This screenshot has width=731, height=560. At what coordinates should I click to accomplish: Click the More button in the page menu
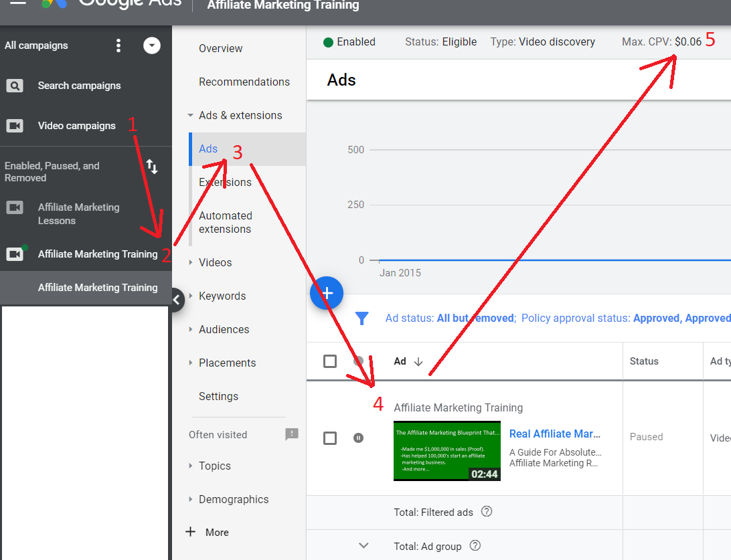point(217,533)
